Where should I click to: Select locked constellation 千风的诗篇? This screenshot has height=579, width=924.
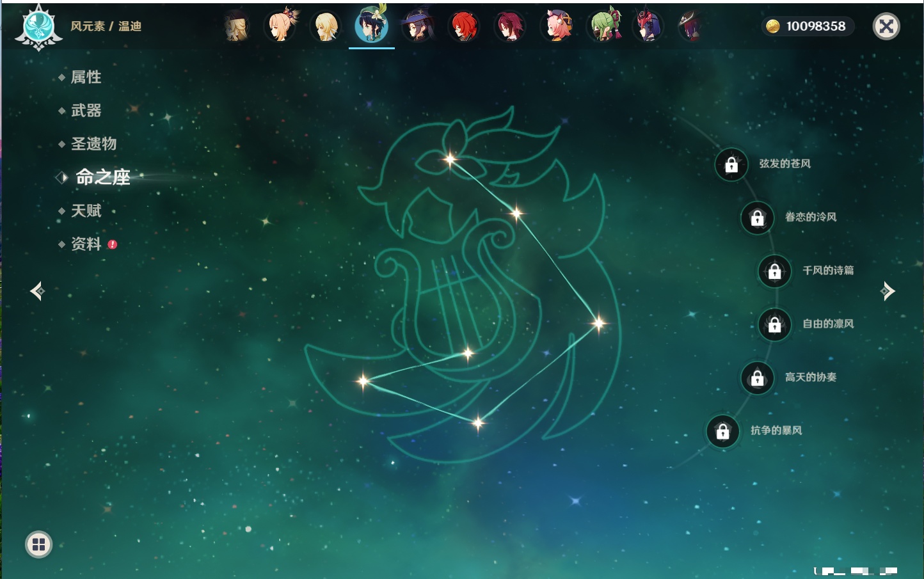(x=775, y=271)
